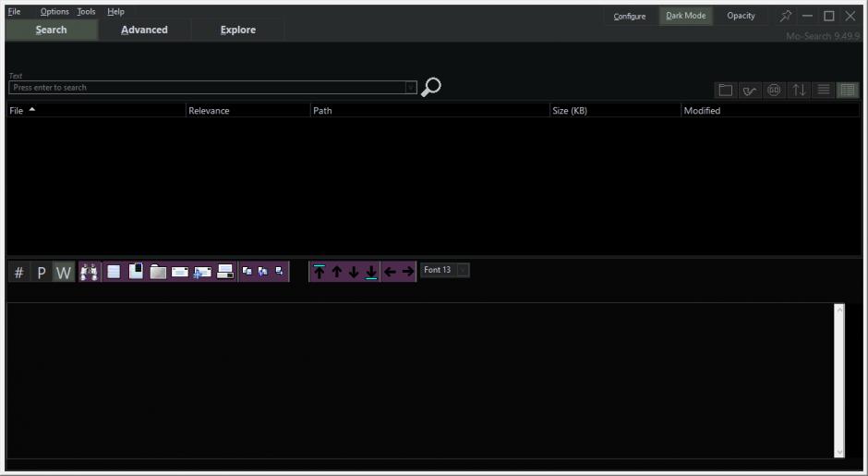Click the lined document page icon

pos(114,272)
